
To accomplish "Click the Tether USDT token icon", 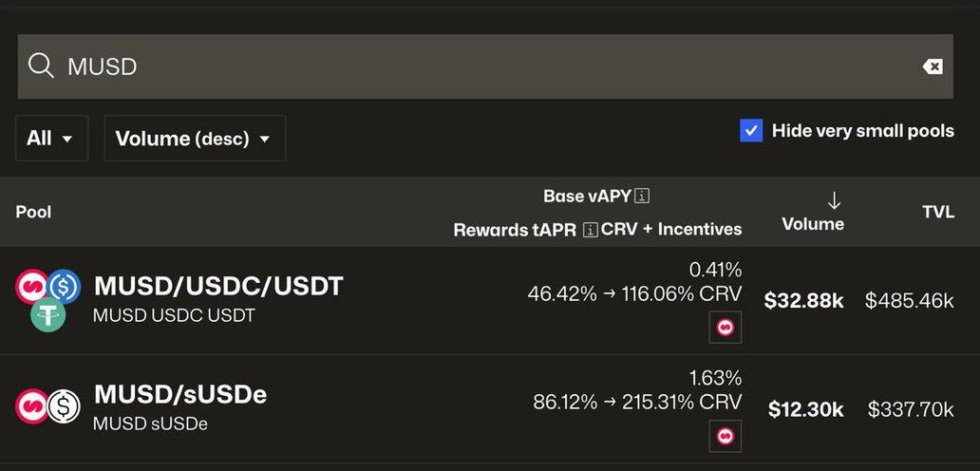I will tap(47, 314).
